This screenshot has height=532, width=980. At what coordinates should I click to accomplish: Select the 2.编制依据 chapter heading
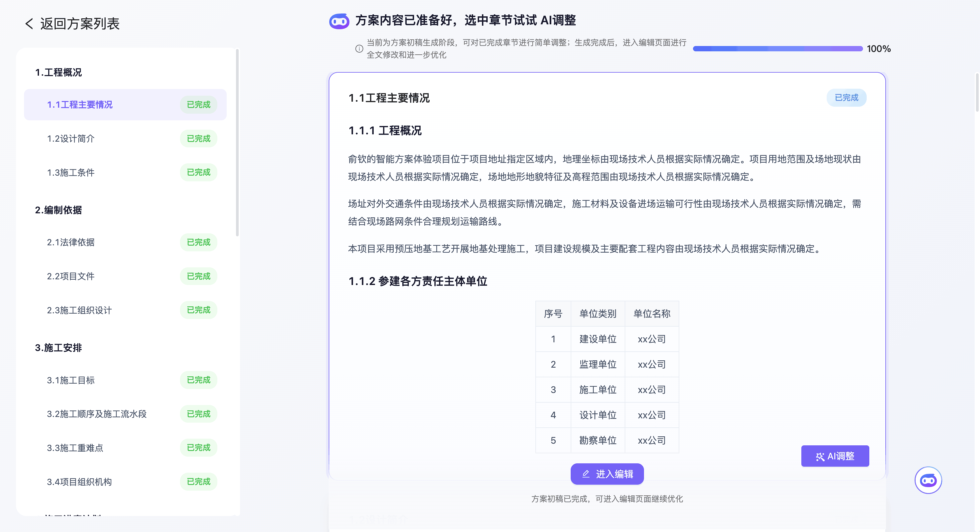58,210
